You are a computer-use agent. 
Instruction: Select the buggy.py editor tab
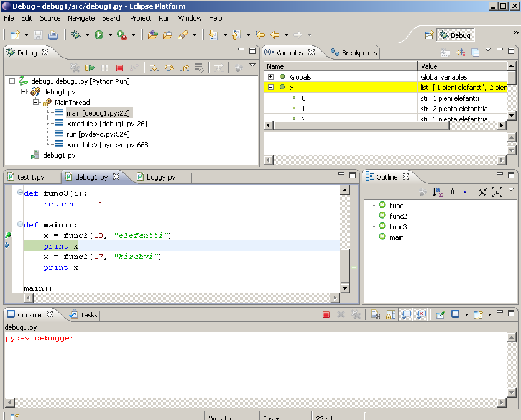160,177
